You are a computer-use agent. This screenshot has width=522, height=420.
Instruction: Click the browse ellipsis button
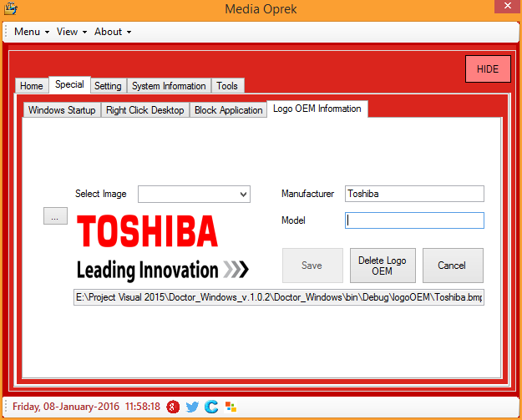point(55,216)
